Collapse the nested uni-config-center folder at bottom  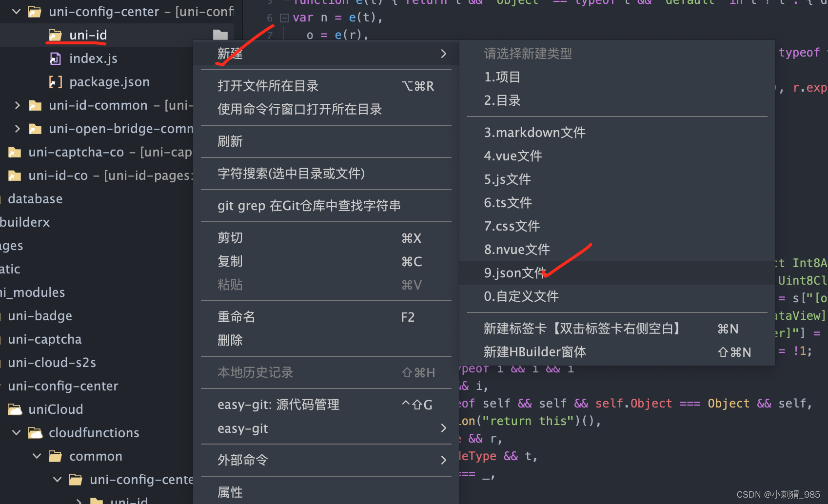click(58, 479)
